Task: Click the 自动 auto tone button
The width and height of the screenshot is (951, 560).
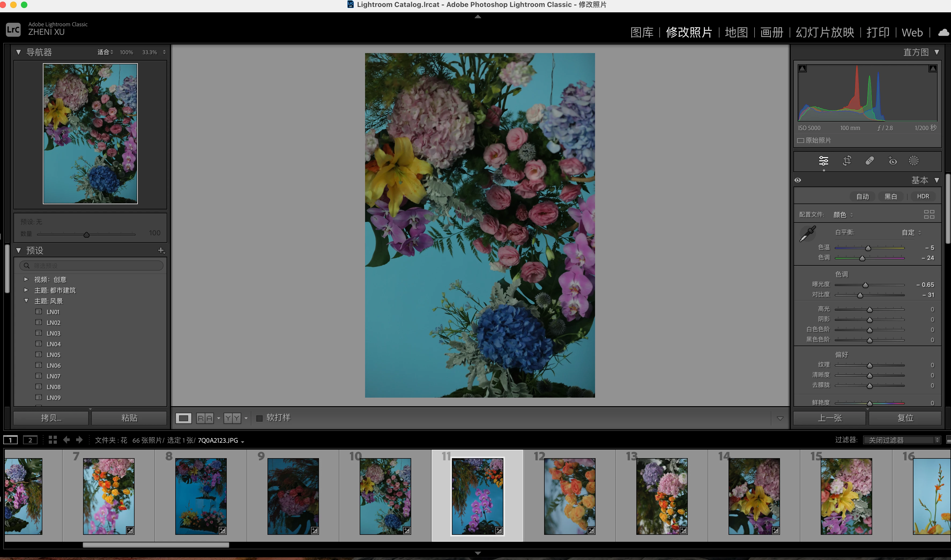Action: click(862, 196)
